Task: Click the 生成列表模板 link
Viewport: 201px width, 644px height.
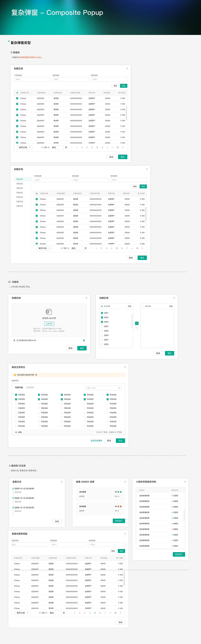Action: point(96,440)
